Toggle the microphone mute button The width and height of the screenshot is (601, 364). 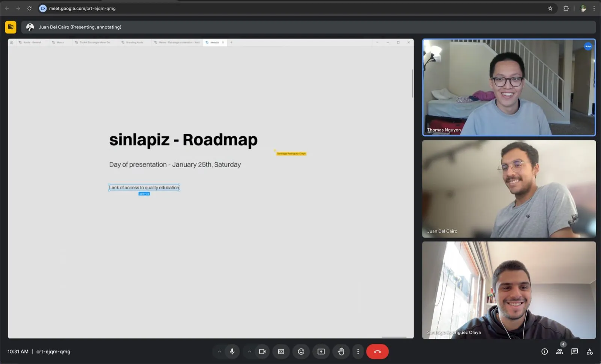point(232,352)
